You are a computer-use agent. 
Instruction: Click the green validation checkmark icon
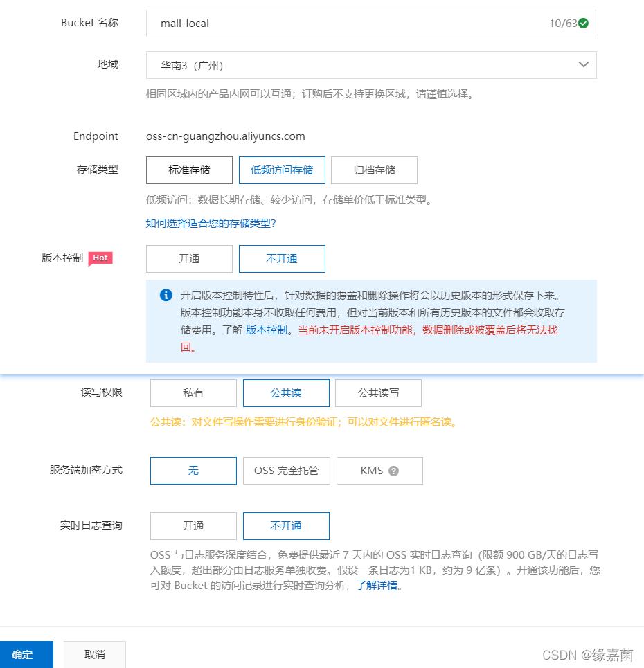pos(584,24)
